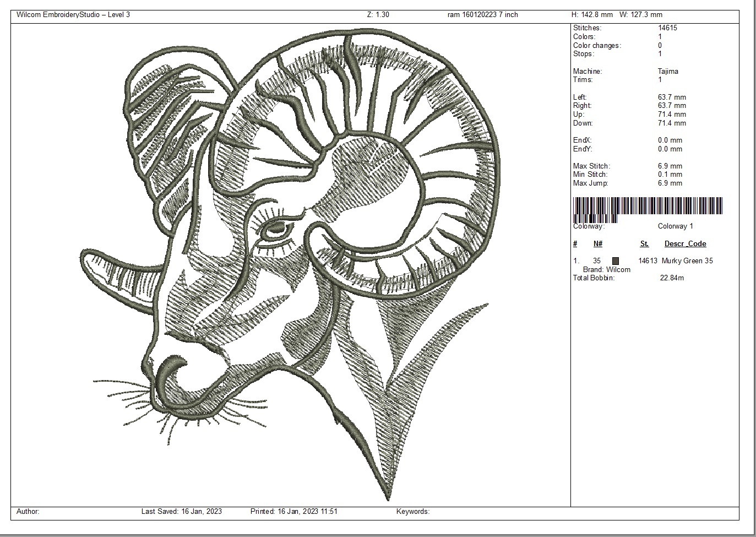This screenshot has height=537, width=756.
Task: Click the Descr. Code column header
Action: click(x=685, y=244)
